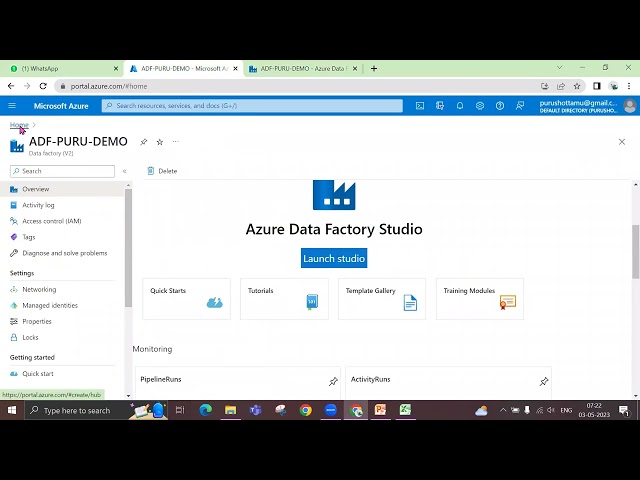Open more options ellipsis beside ADF-PURU-DEMO

point(176,142)
